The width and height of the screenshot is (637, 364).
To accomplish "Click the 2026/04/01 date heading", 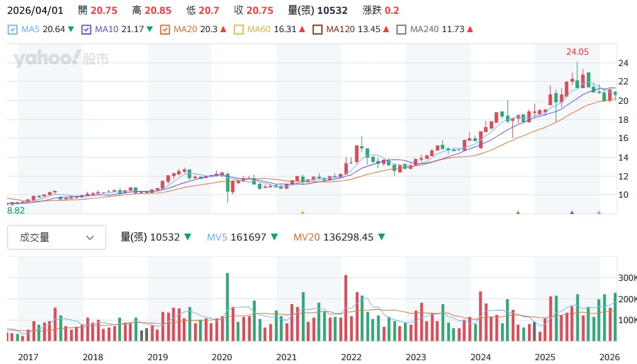I will (x=35, y=9).
